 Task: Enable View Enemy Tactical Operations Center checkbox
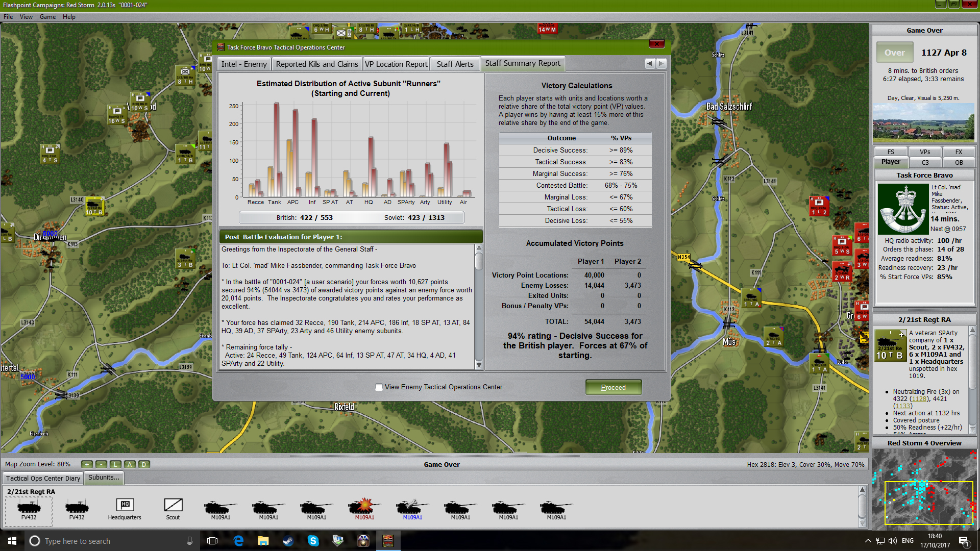tap(379, 387)
